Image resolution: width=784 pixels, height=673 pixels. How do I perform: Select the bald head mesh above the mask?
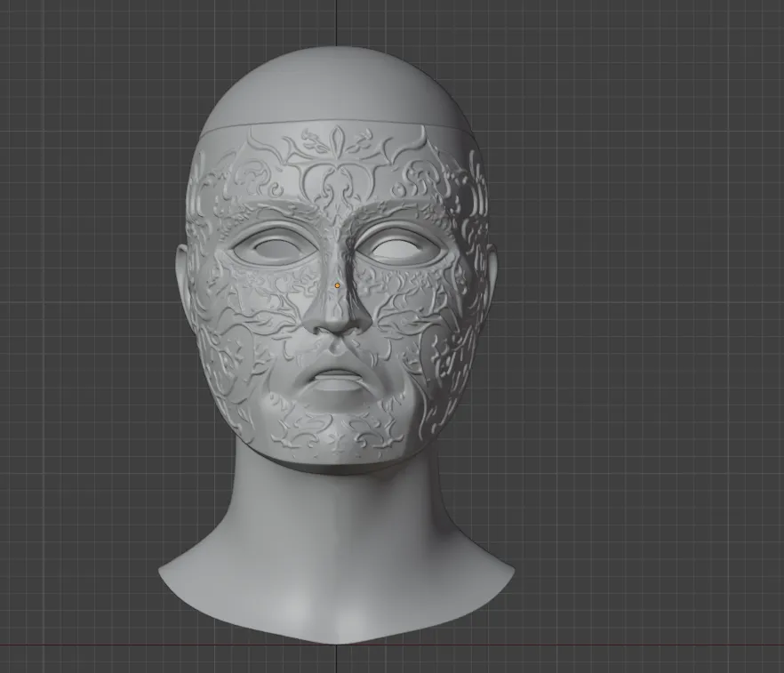pyautogui.click(x=336, y=90)
